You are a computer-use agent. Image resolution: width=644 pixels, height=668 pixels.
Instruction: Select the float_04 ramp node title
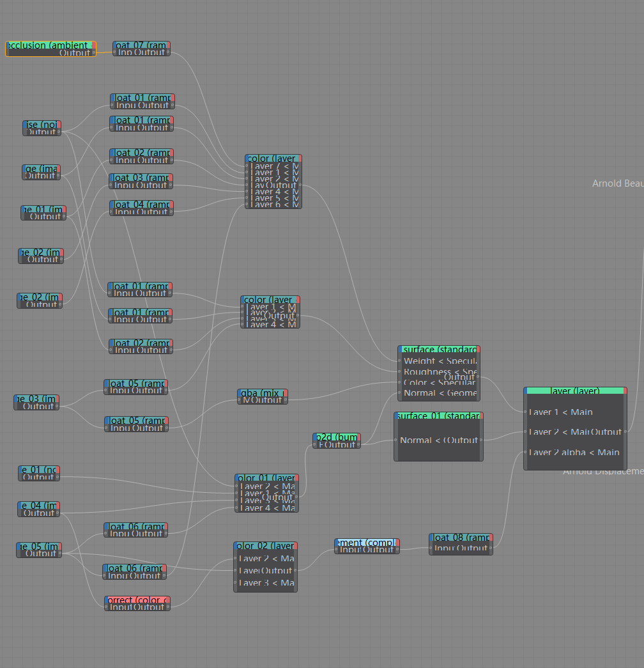(141, 205)
